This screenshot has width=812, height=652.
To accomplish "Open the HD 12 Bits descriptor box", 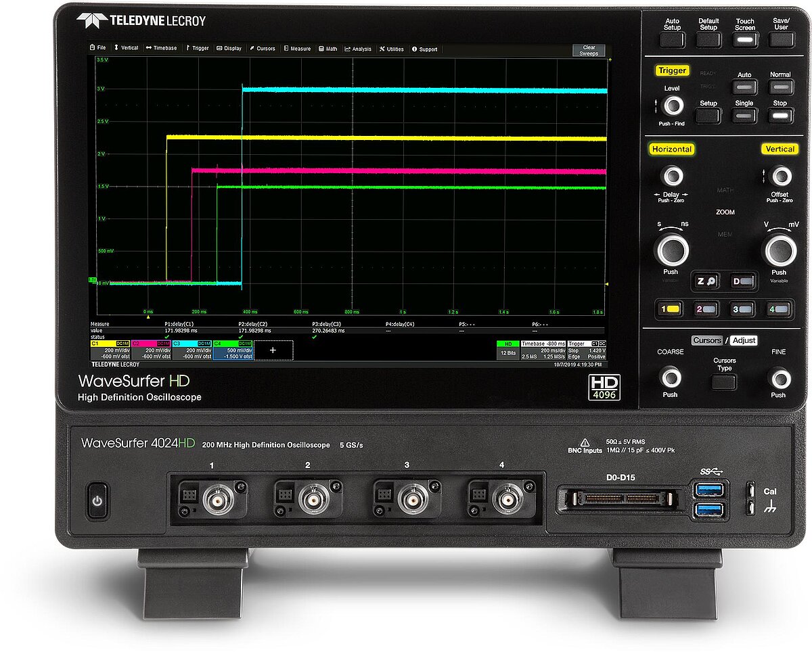I will click(x=507, y=350).
